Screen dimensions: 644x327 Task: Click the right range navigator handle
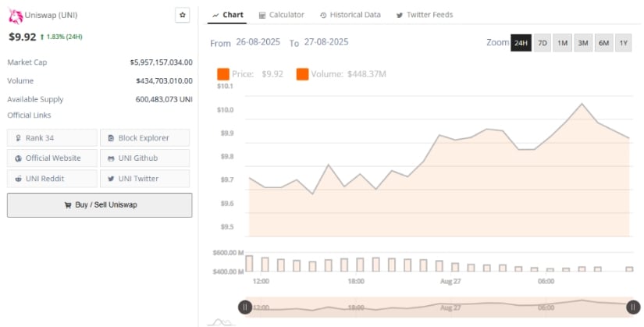click(x=633, y=307)
